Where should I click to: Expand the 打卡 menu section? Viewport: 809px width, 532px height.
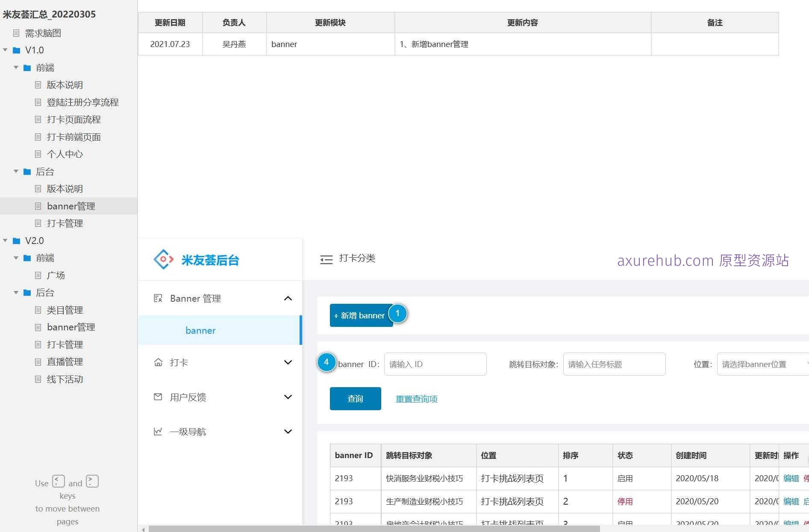pos(288,362)
